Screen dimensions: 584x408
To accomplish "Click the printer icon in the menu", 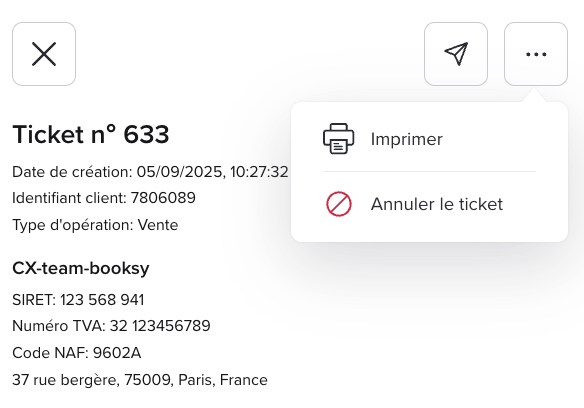I will coord(339,139).
